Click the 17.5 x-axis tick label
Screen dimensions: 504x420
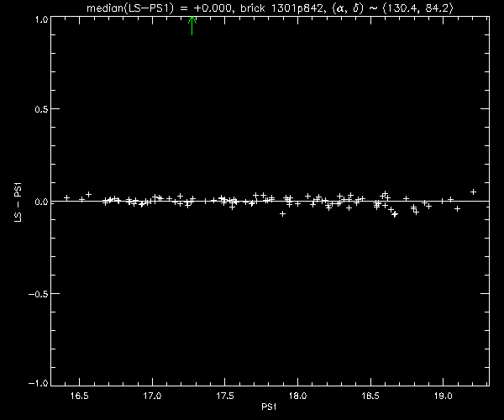tap(225, 396)
